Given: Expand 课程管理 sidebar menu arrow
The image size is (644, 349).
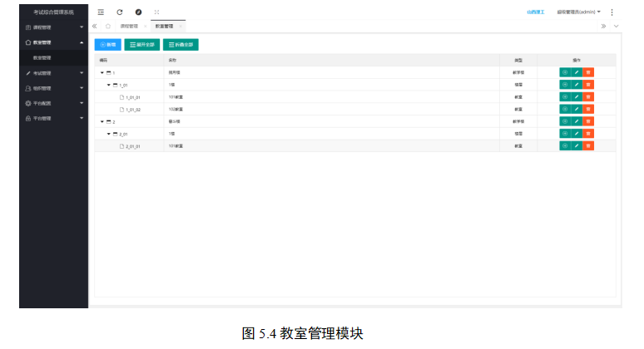Looking at the screenshot, I should point(82,27).
